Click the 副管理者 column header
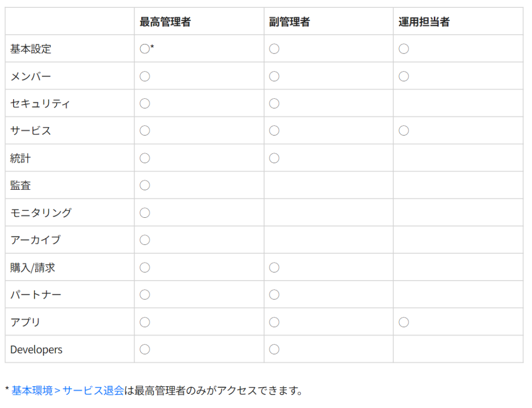532x408 pixels. [289, 22]
